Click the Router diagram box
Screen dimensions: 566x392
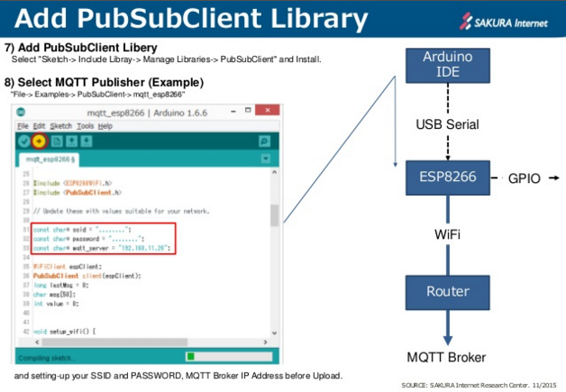point(448,292)
